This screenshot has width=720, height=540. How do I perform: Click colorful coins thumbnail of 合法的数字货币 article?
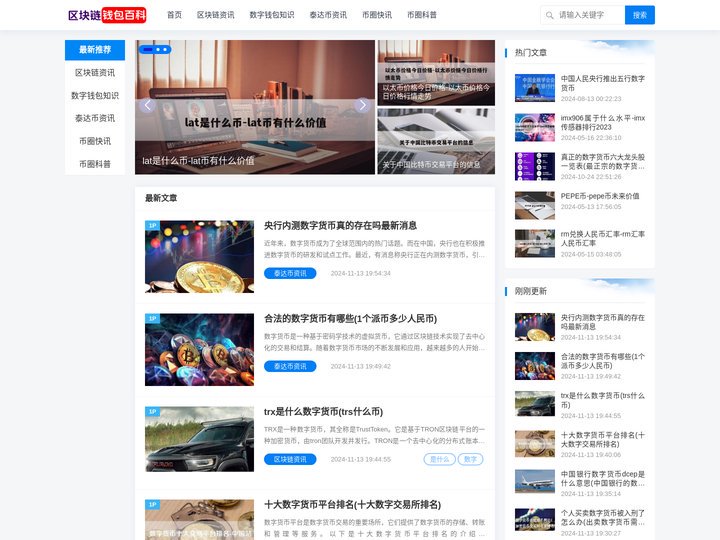[199, 350]
